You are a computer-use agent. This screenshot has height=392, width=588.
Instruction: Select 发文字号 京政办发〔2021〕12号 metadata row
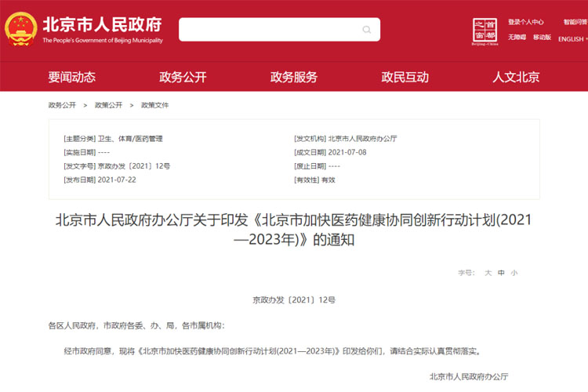pyautogui.click(x=117, y=166)
